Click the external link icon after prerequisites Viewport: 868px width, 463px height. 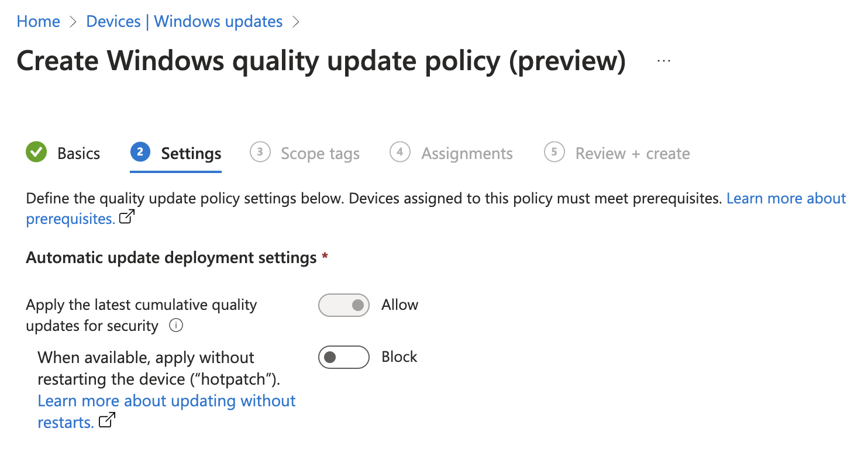click(127, 218)
